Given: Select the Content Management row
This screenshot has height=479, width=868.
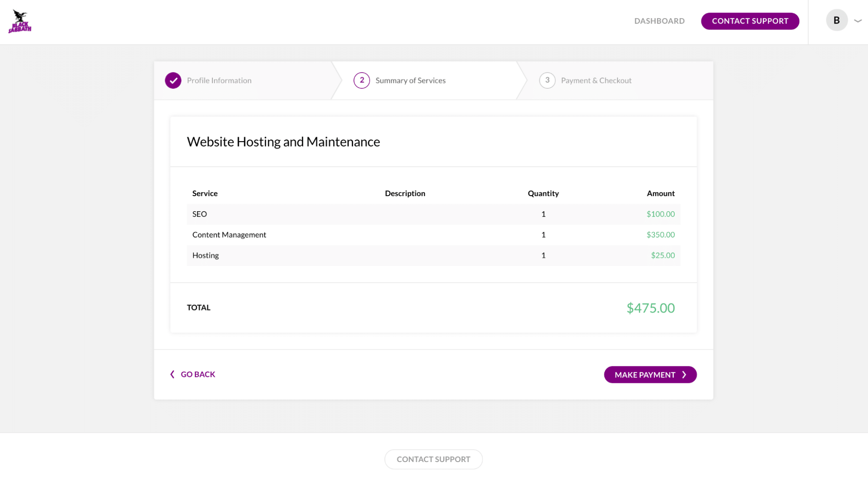Looking at the screenshot, I should 433,235.
